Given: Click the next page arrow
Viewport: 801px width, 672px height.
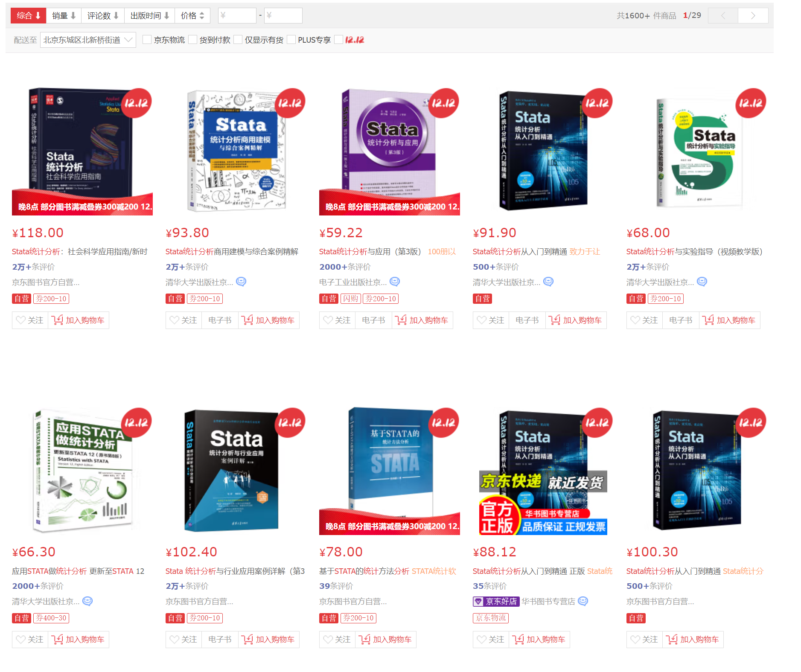Looking at the screenshot, I should click(x=753, y=16).
